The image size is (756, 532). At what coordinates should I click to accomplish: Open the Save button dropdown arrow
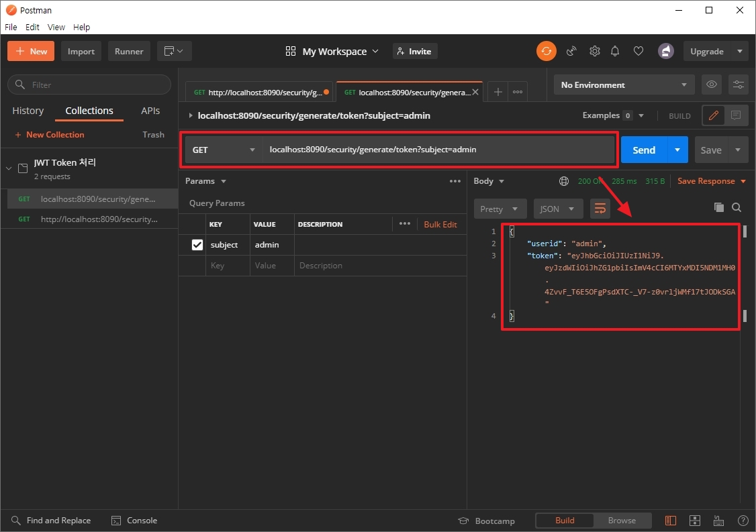pyautogui.click(x=738, y=150)
